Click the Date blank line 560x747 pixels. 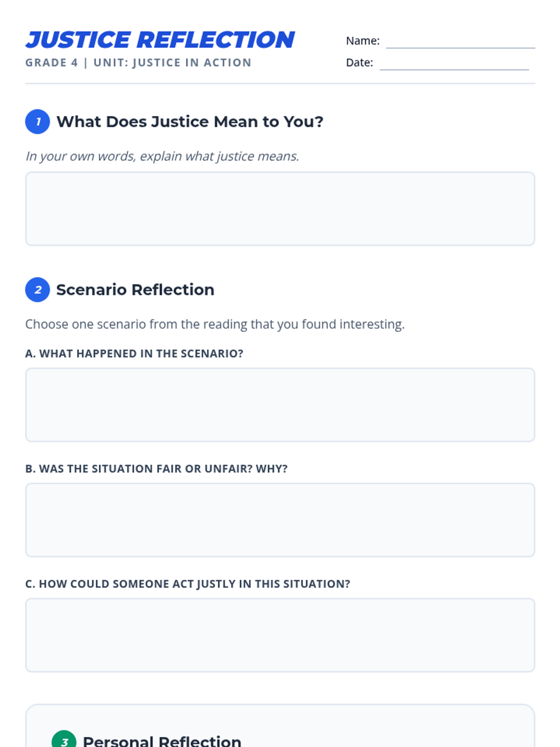[x=454, y=64]
